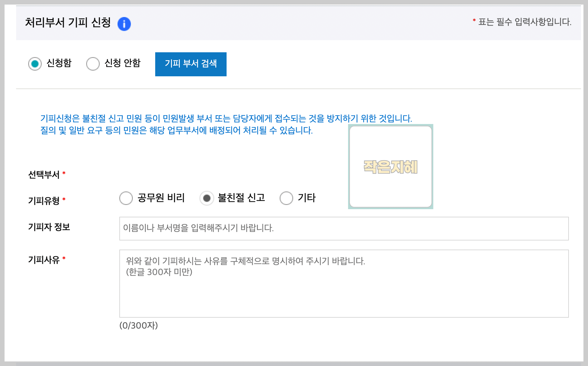Click the 선택부서 field label

(44, 174)
